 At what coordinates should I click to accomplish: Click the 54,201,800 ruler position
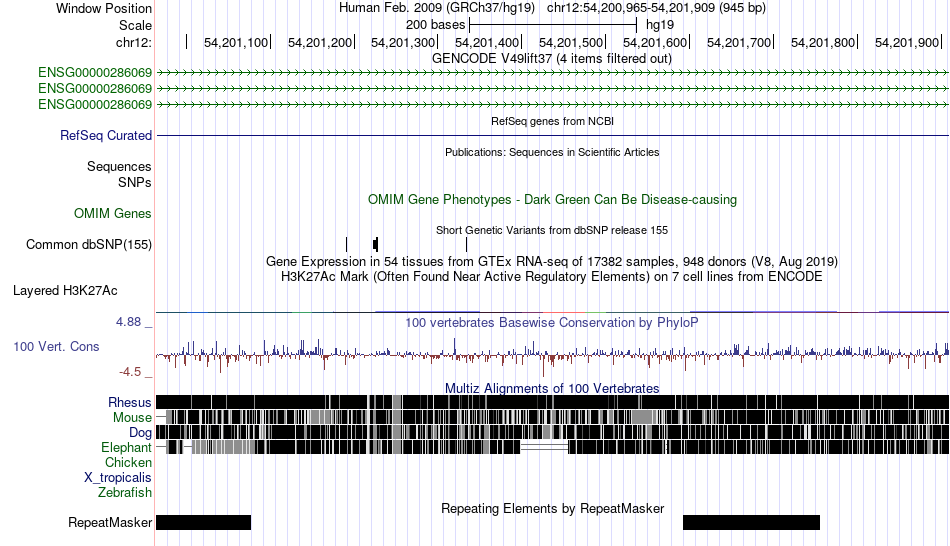823,42
